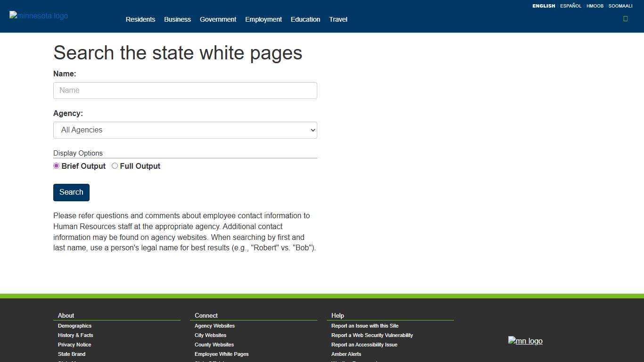
Task: Select the Full Output radio button
Action: (x=115, y=166)
